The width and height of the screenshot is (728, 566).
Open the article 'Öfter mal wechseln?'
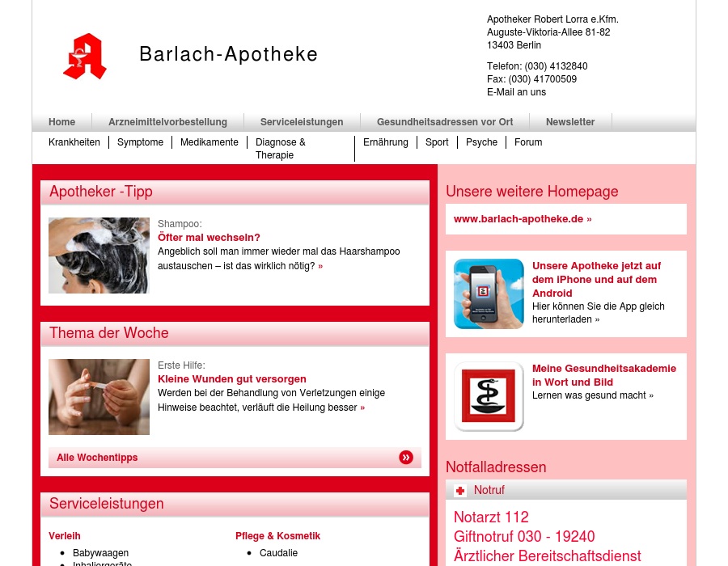209,238
